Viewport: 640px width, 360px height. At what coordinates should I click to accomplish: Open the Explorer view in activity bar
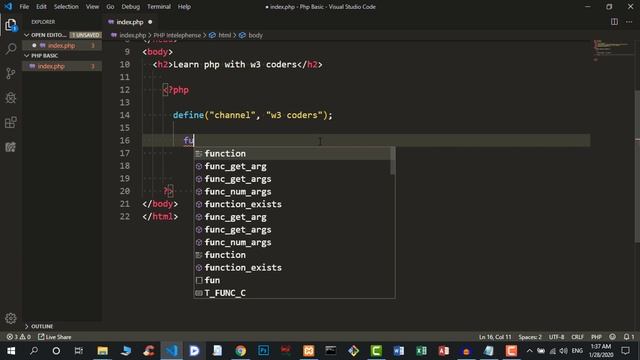(x=11, y=25)
